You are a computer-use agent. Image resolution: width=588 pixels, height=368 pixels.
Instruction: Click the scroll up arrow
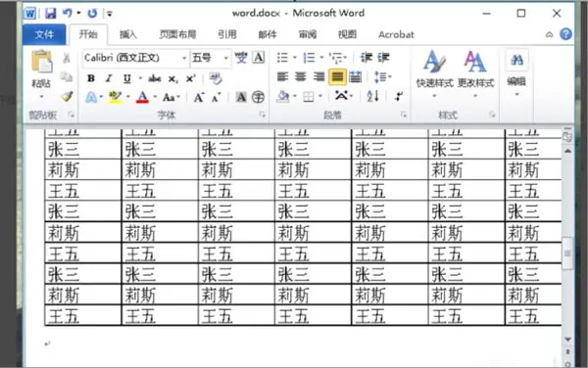point(567,151)
